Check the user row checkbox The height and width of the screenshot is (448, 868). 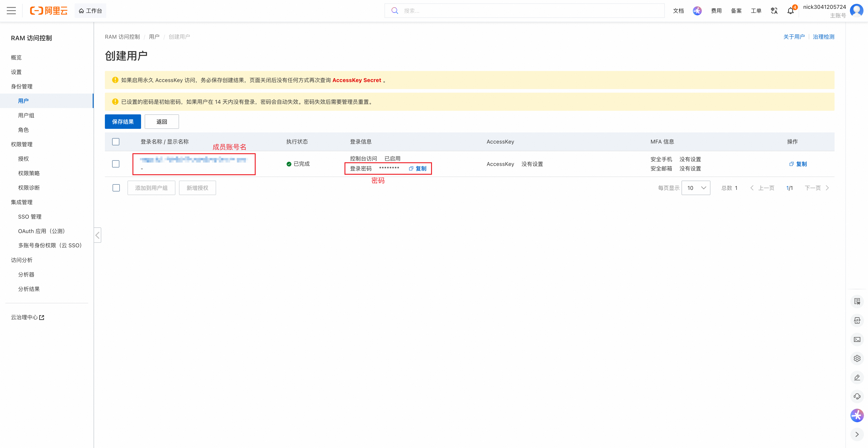click(x=116, y=164)
